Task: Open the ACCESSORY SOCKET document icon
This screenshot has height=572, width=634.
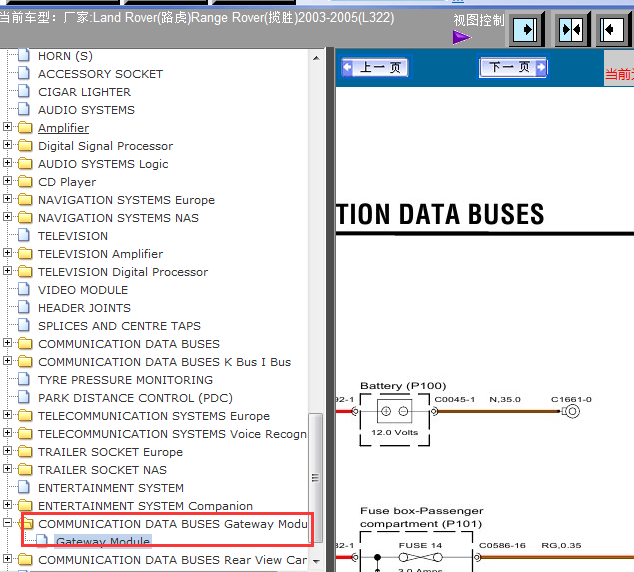Action: 24,73
